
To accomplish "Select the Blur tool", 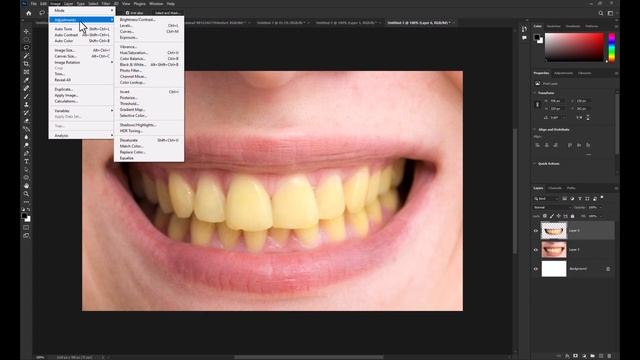I will (x=26, y=137).
